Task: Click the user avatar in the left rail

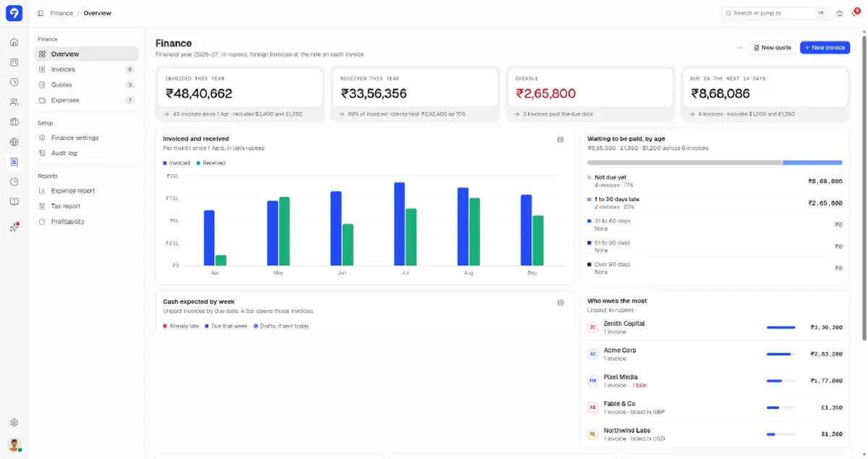Action: tap(14, 445)
